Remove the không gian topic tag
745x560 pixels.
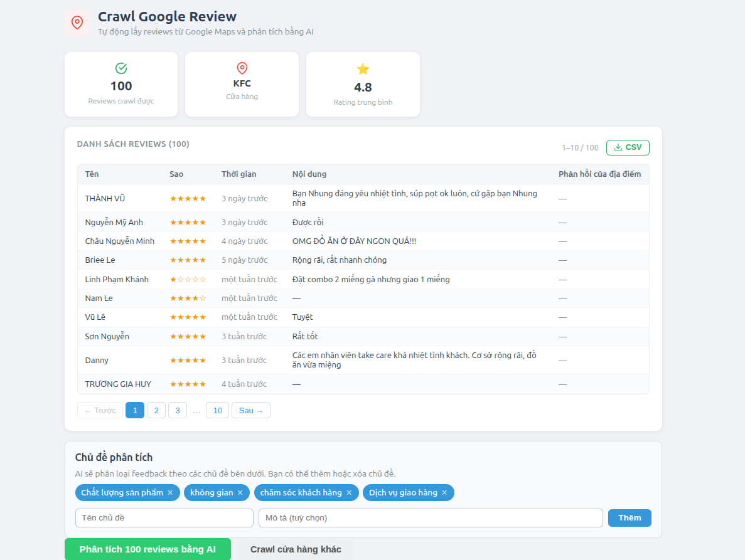tap(240, 493)
